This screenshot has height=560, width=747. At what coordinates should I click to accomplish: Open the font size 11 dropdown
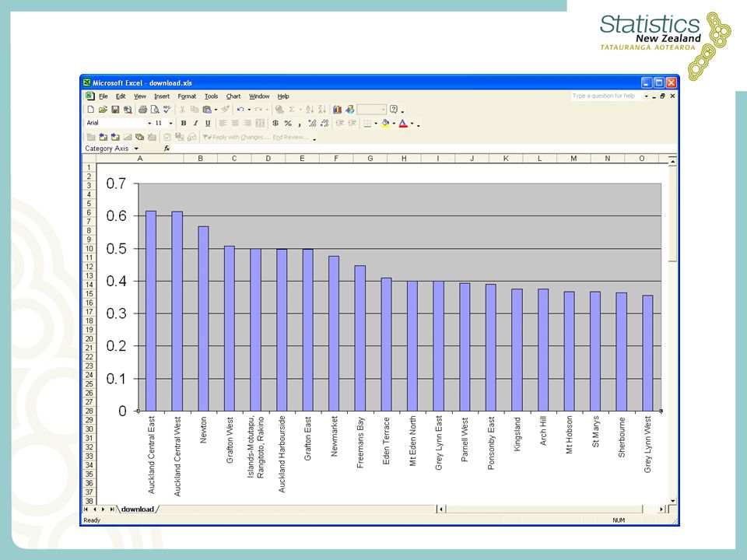(170, 124)
